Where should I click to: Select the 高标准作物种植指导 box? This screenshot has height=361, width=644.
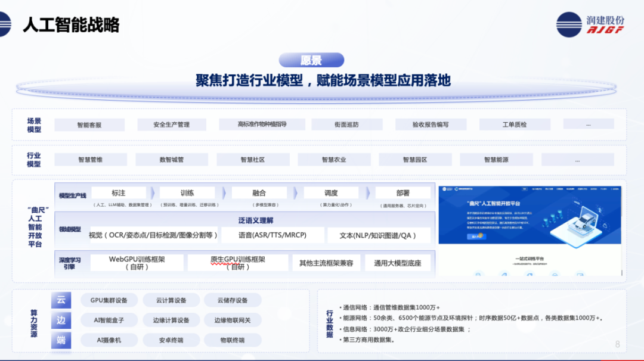click(262, 125)
